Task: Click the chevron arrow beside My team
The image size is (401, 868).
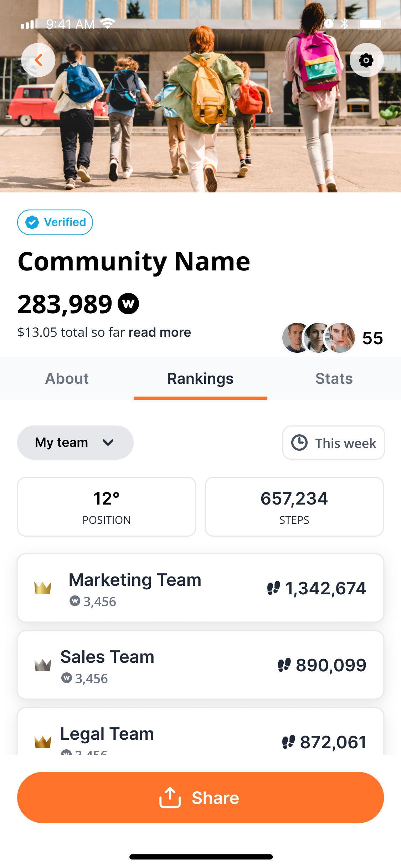Action: [x=108, y=443]
